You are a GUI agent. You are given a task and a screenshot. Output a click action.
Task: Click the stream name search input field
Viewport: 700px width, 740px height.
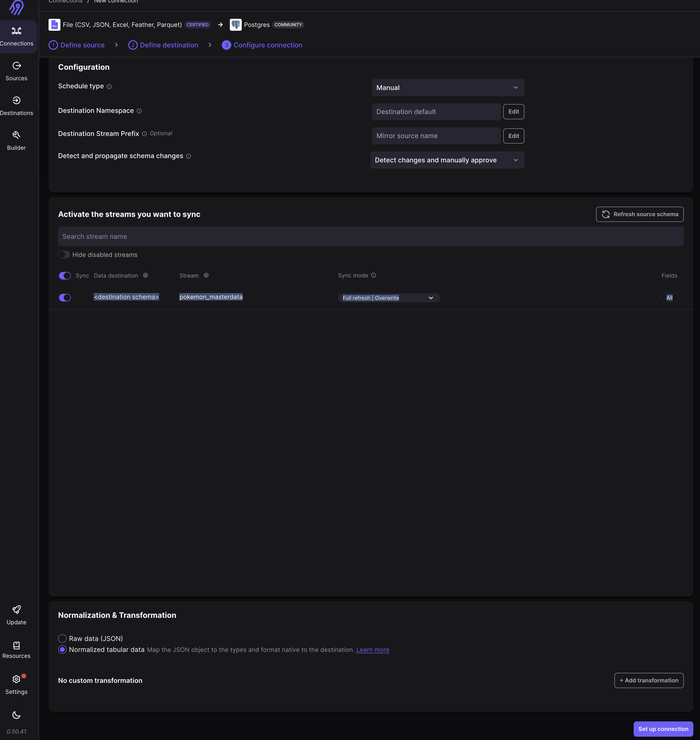(x=370, y=236)
